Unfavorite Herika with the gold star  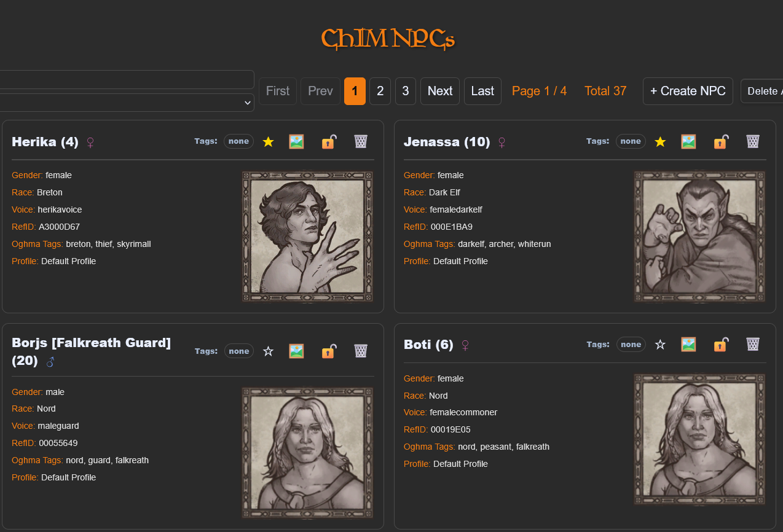pos(268,142)
